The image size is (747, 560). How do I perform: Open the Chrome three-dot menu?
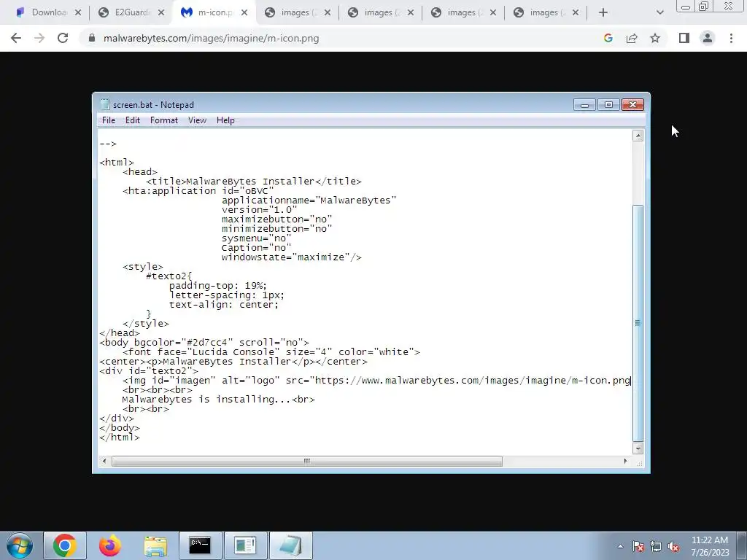pyautogui.click(x=731, y=38)
